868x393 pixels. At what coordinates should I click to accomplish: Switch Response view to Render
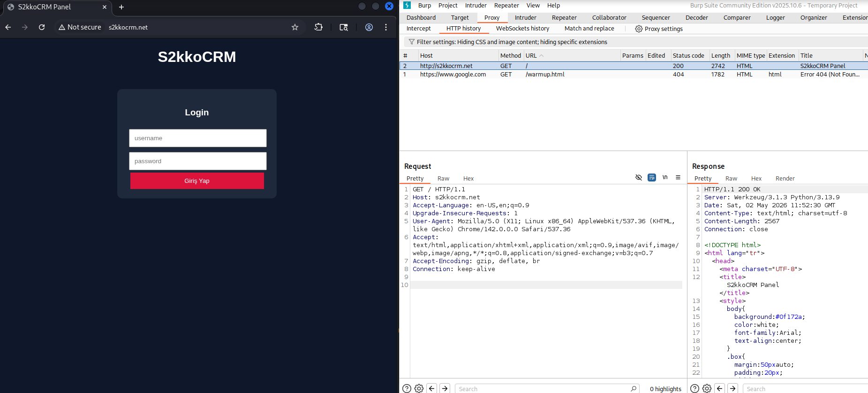(785, 179)
